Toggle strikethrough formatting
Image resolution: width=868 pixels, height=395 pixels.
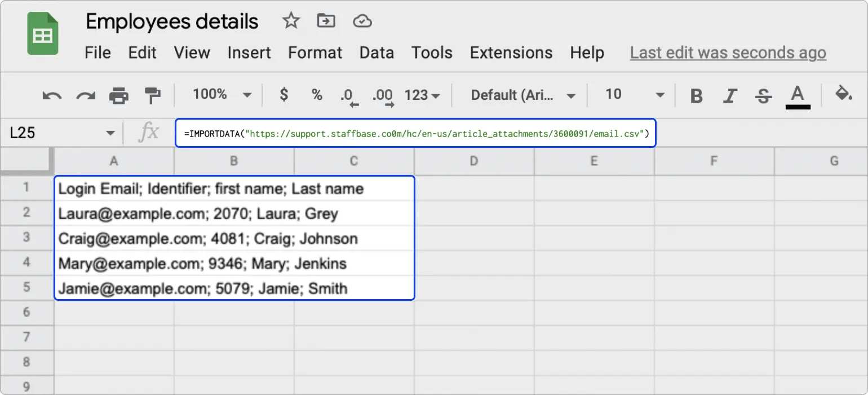[764, 96]
